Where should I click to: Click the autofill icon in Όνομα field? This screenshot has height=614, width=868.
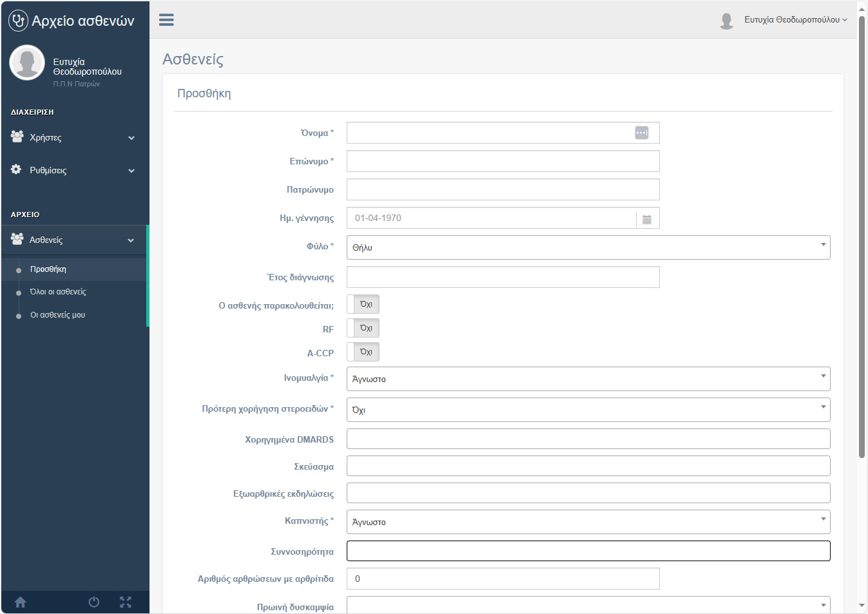click(641, 133)
